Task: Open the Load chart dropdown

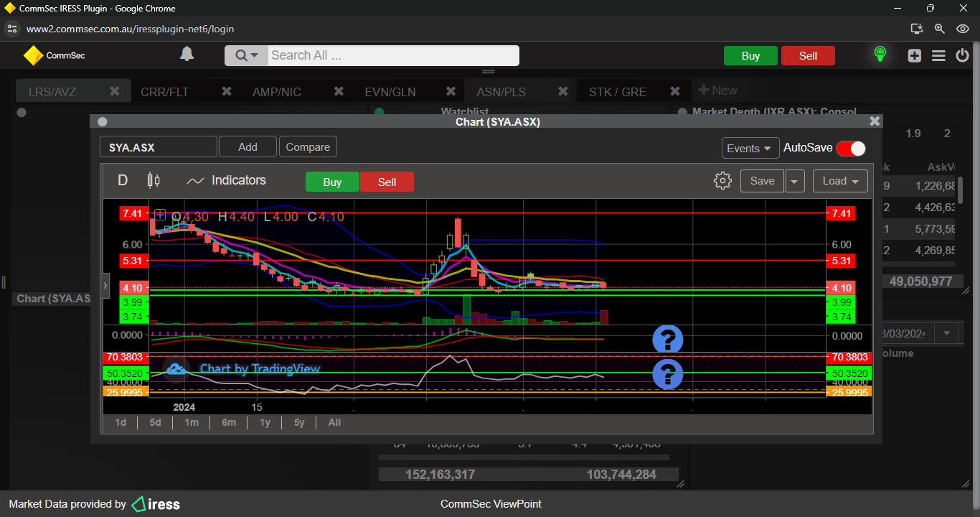Action: (x=840, y=181)
